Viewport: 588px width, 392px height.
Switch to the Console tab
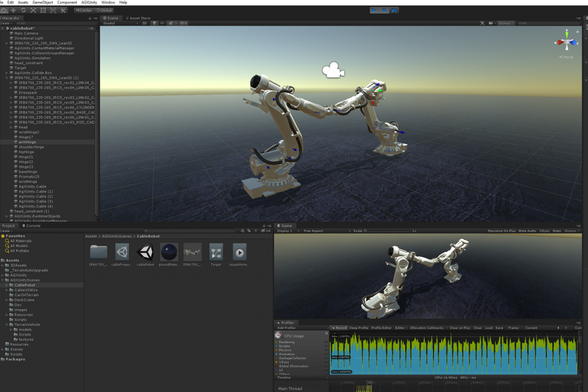click(x=32, y=225)
